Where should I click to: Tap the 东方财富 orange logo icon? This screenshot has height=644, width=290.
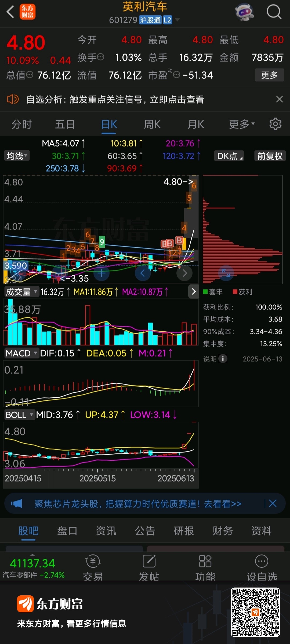[27, 12]
